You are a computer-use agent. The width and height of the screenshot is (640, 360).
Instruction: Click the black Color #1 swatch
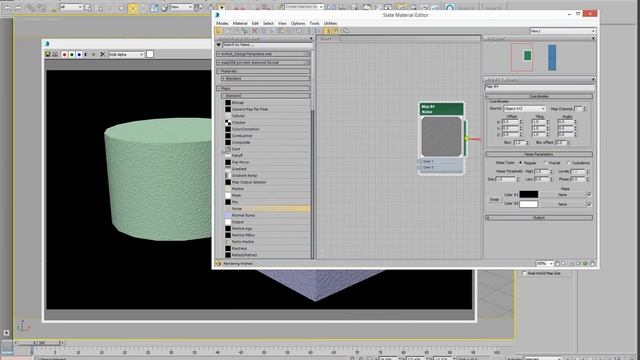529,195
